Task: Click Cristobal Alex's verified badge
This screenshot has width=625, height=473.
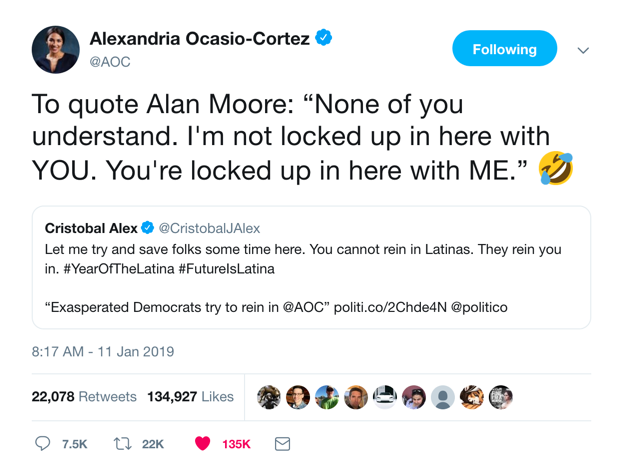Action: tap(148, 229)
